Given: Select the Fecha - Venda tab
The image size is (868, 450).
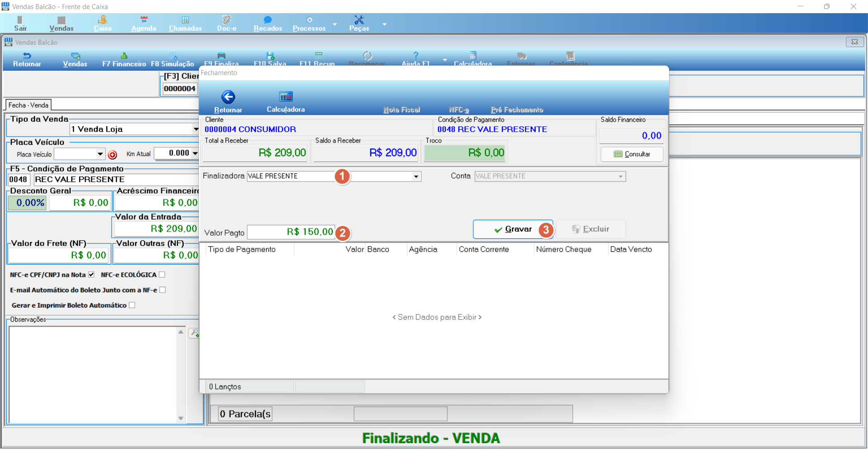Looking at the screenshot, I should coord(28,105).
